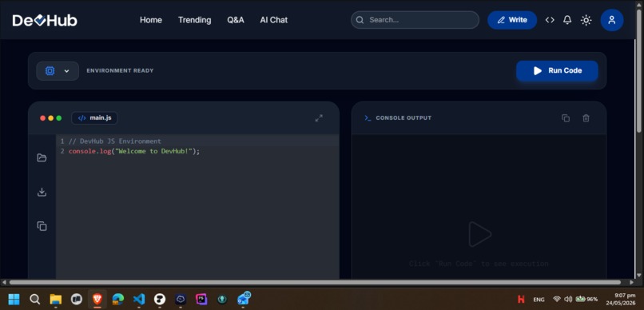Expand the environment chip dropdown
This screenshot has height=310, width=644.
tap(58, 71)
